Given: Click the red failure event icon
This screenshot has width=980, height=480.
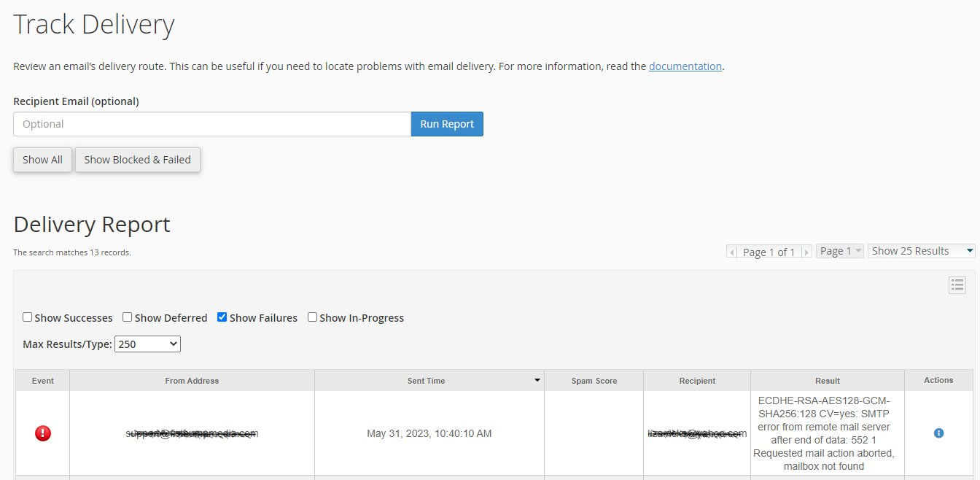Looking at the screenshot, I should tap(43, 433).
